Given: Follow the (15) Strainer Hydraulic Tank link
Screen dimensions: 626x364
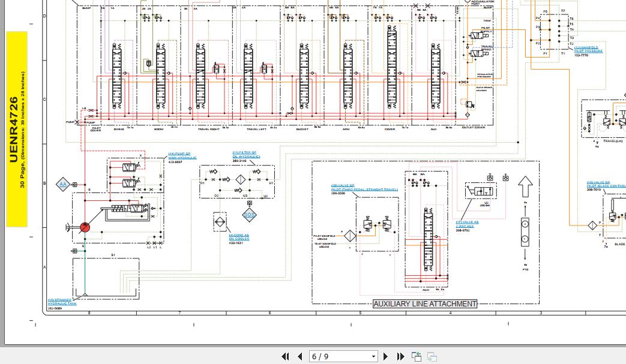Looking at the screenshot, I should [62, 302].
